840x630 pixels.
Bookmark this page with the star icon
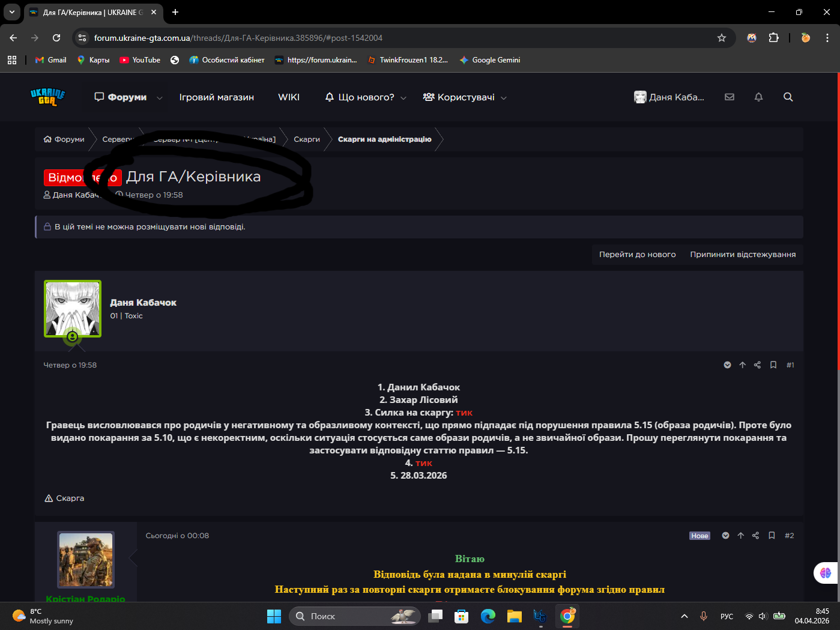point(722,38)
